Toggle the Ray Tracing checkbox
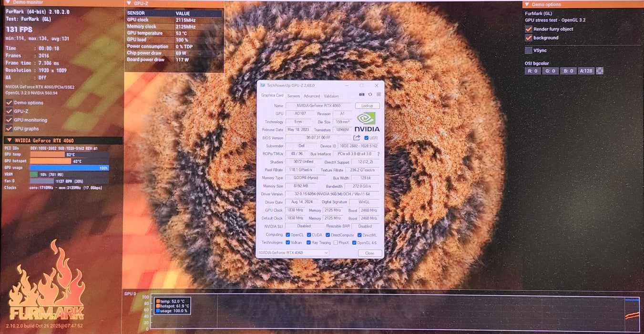 pyautogui.click(x=309, y=242)
